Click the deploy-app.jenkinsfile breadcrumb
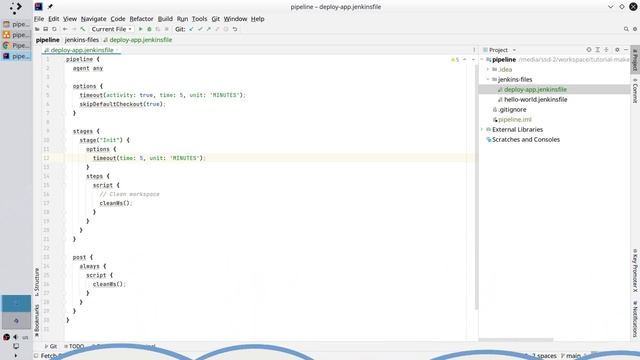 point(138,40)
